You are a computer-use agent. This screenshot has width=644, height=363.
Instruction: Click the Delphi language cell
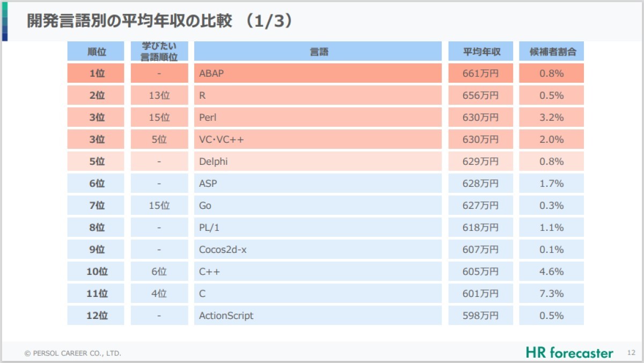(318, 161)
